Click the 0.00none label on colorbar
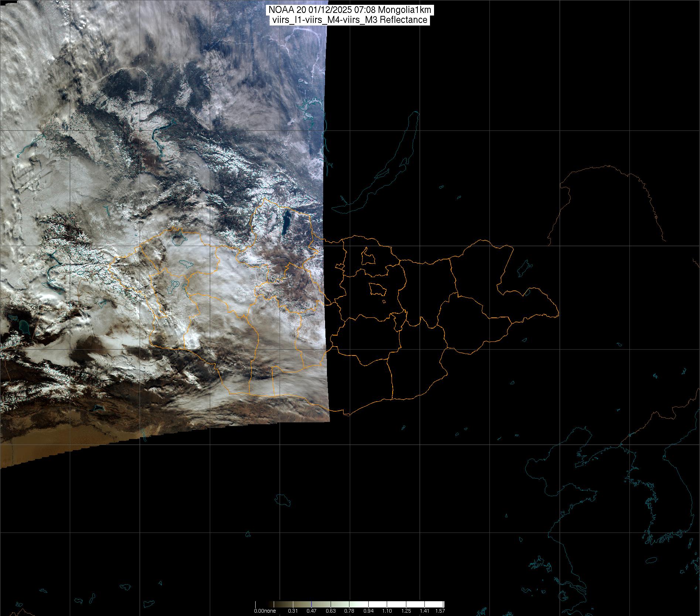The width and height of the screenshot is (700, 616). [x=265, y=611]
